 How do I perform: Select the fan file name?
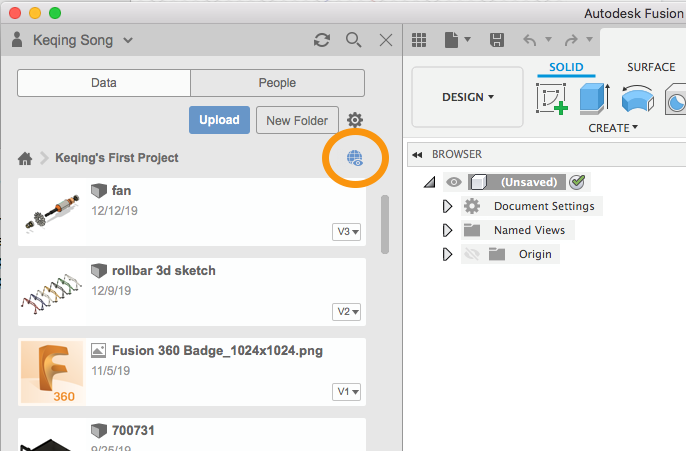click(121, 190)
